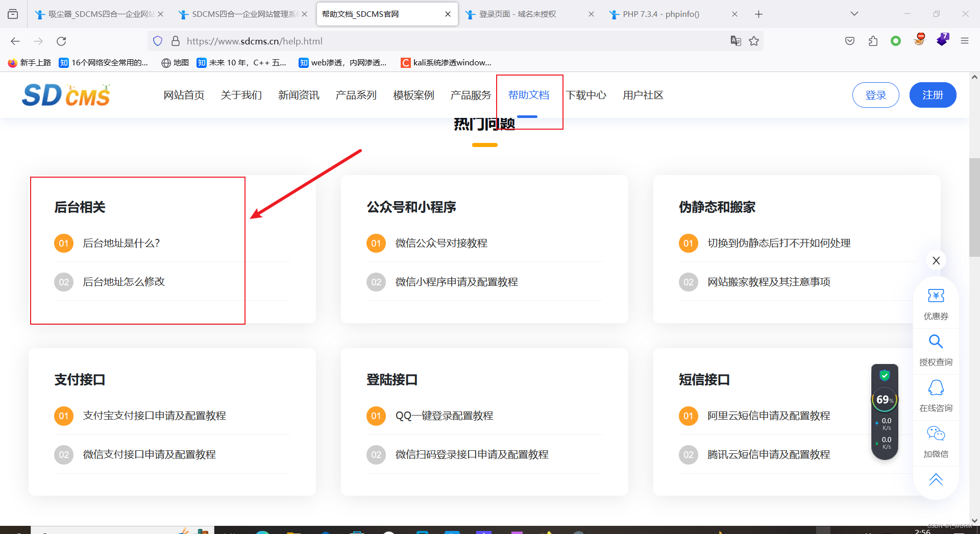Open the 新手上路 Firefox bookmark
Viewport: 980px width, 534px height.
click(x=30, y=62)
